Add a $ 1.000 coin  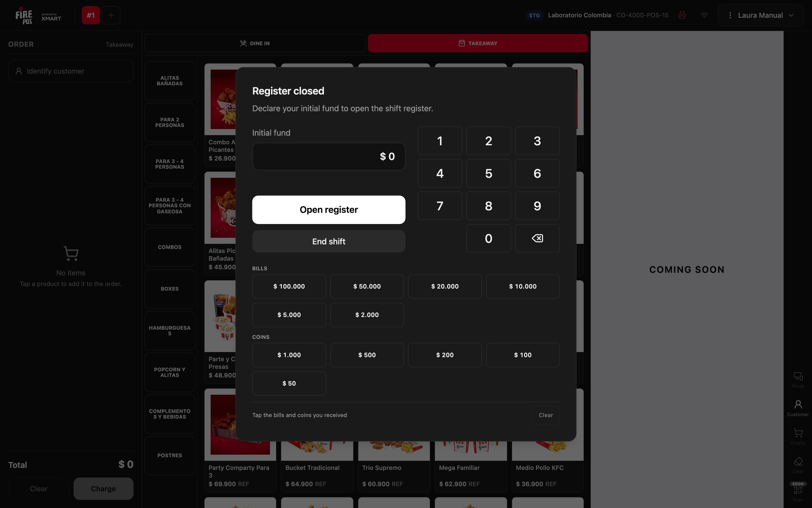[289, 355]
